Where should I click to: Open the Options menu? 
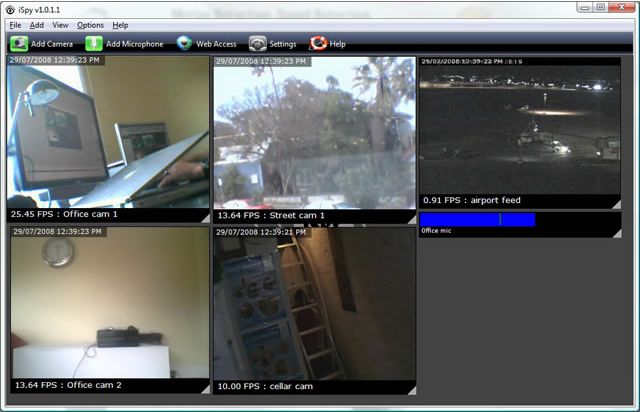(x=90, y=25)
